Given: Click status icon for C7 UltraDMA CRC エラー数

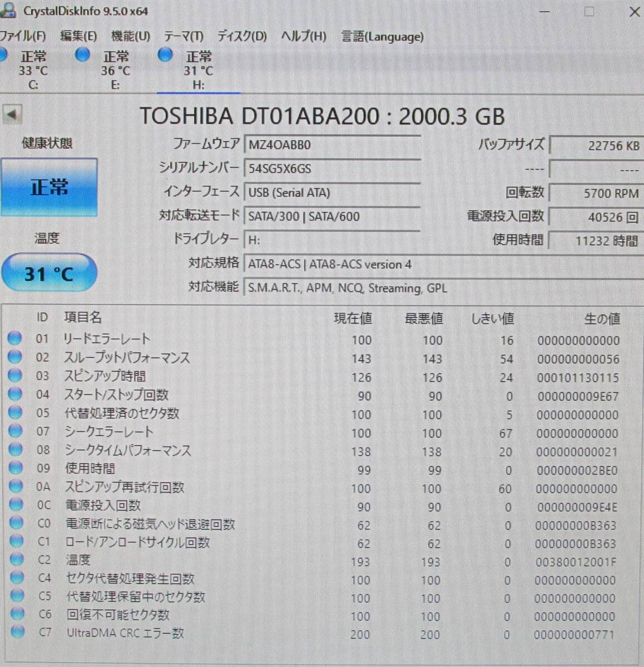Looking at the screenshot, I should pos(18,631).
